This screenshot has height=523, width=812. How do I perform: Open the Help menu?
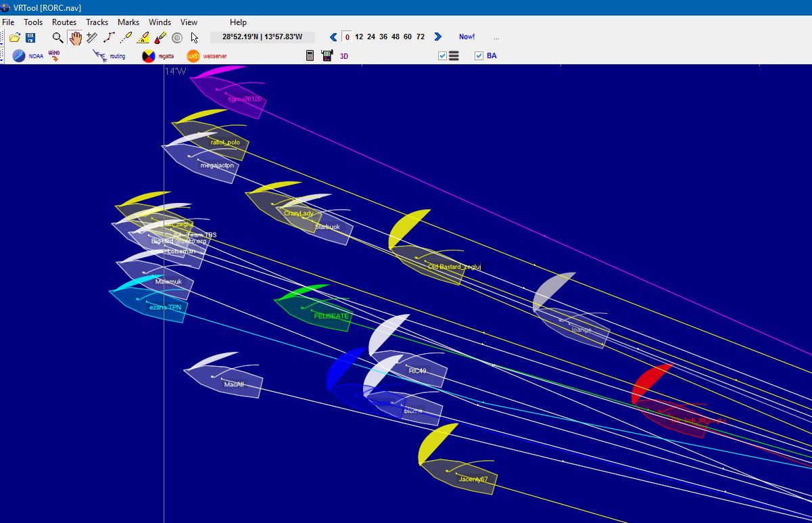click(x=239, y=22)
